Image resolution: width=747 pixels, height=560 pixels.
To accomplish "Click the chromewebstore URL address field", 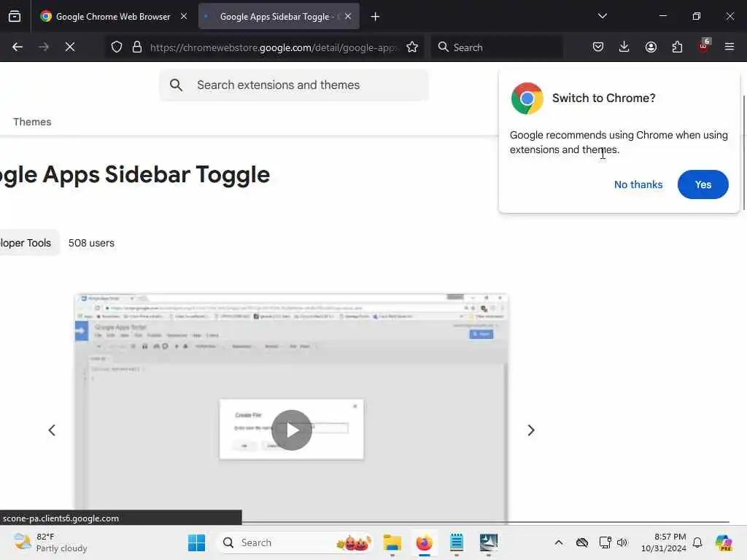I will [273, 47].
